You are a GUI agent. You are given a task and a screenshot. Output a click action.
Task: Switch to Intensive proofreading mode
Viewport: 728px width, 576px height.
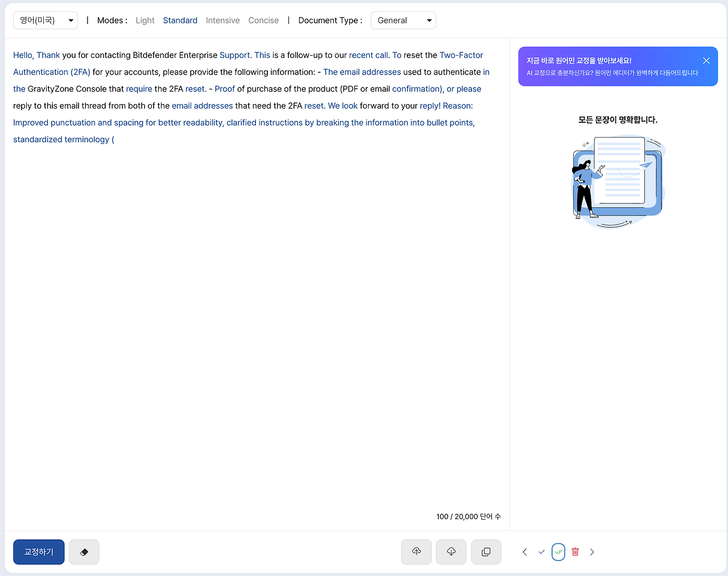(222, 20)
